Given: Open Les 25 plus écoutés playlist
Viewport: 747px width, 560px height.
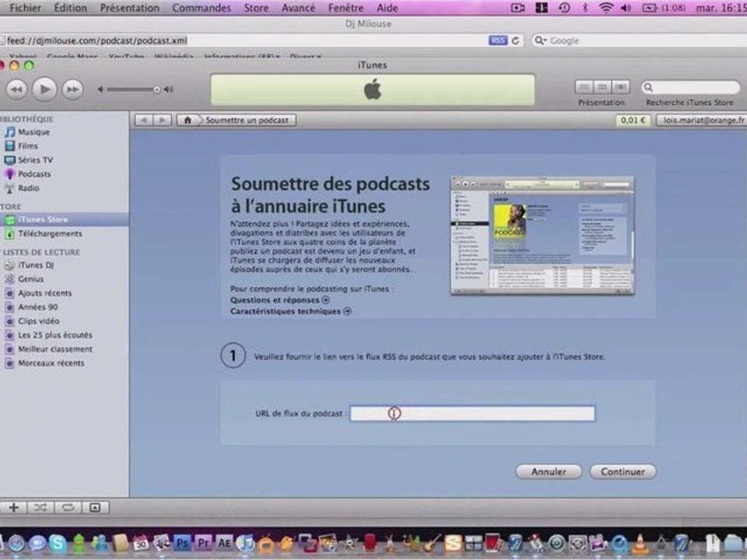Looking at the screenshot, I should 54,334.
